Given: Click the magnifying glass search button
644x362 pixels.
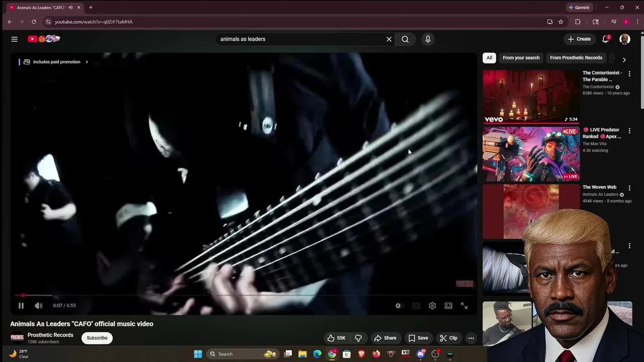Looking at the screenshot, I should pyautogui.click(x=405, y=39).
